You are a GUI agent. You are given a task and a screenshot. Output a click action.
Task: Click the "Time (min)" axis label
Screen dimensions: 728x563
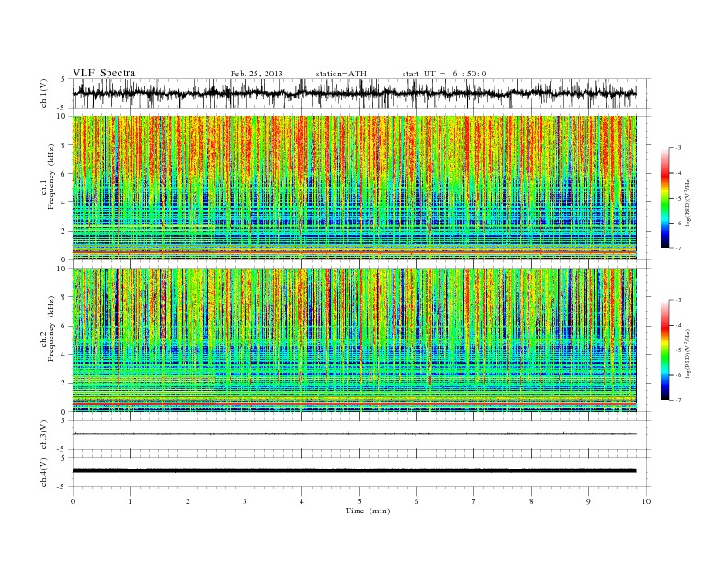tap(368, 511)
